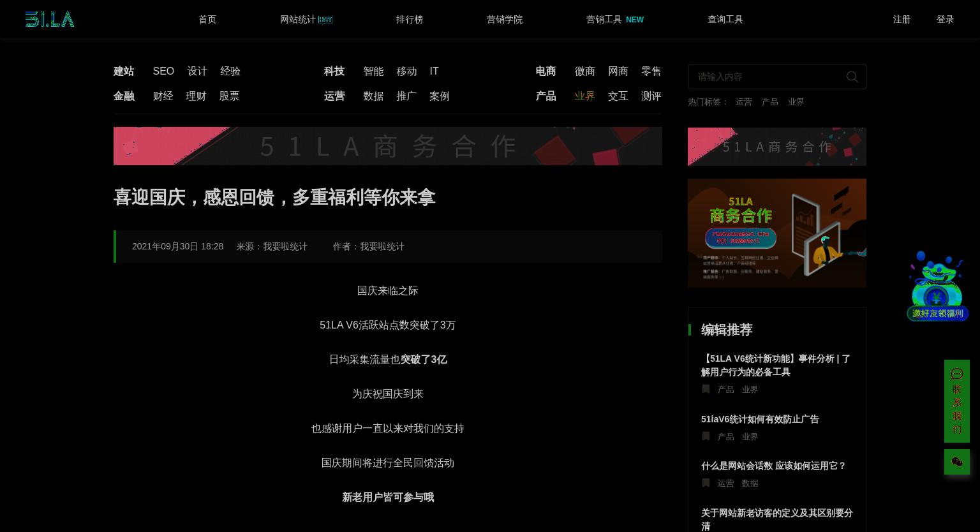Open the 微商 subcategory
The image size is (980, 532).
[585, 71]
